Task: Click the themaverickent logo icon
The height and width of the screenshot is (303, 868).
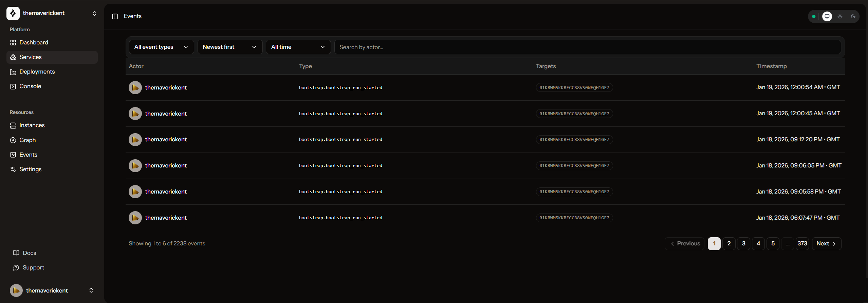Action: coord(13,13)
